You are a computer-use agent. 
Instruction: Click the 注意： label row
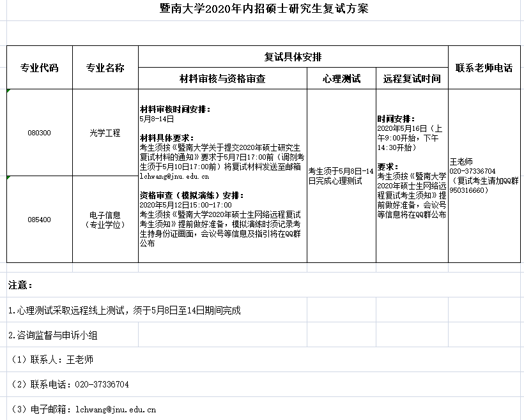(20, 284)
